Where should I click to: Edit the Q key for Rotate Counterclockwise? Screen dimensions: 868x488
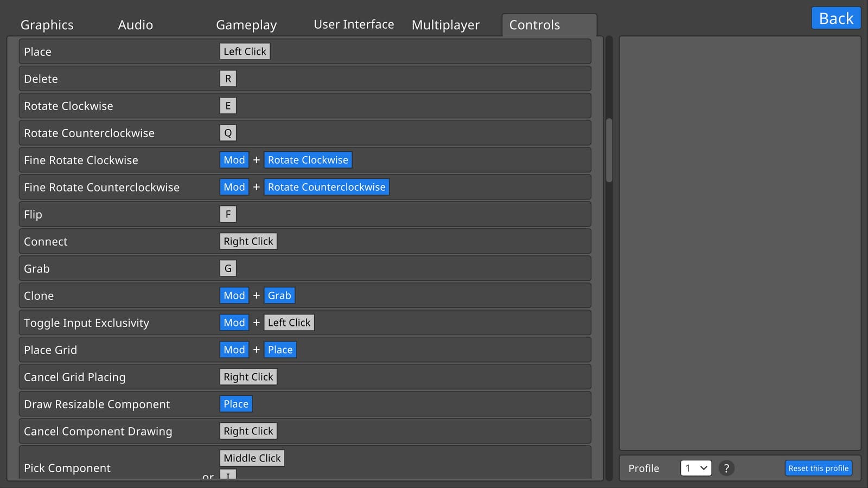(228, 133)
